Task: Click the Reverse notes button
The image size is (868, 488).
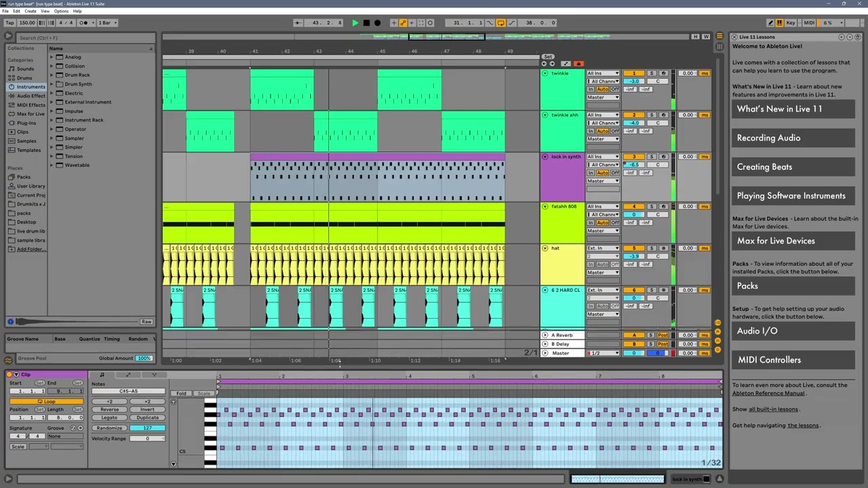Action: pos(109,409)
